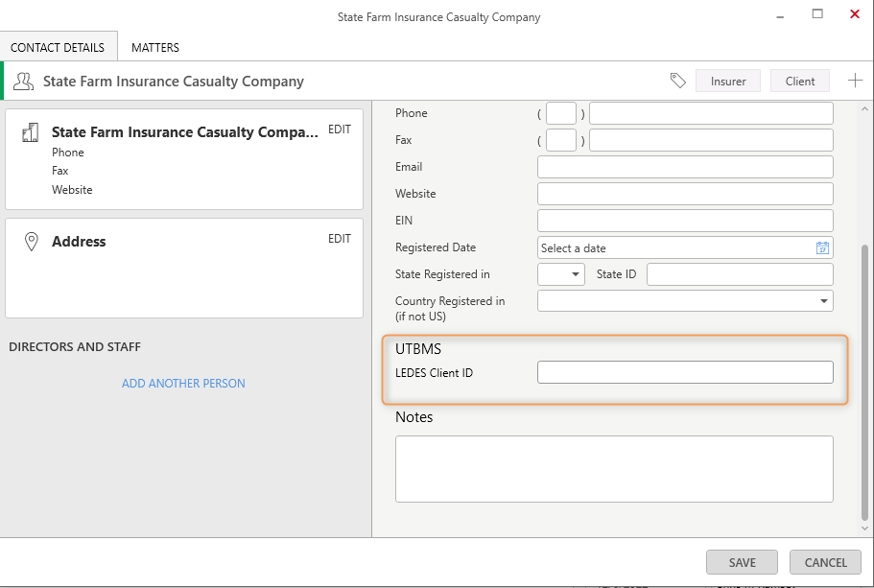Click Add Another Person link
Viewport: 874px width, 588px height.
[183, 384]
